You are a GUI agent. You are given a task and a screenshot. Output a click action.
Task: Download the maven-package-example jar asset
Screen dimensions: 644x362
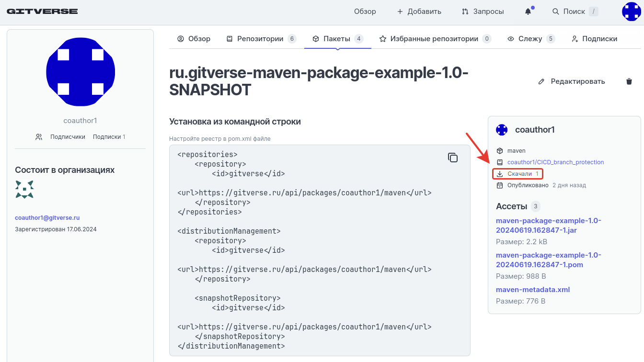pos(549,226)
